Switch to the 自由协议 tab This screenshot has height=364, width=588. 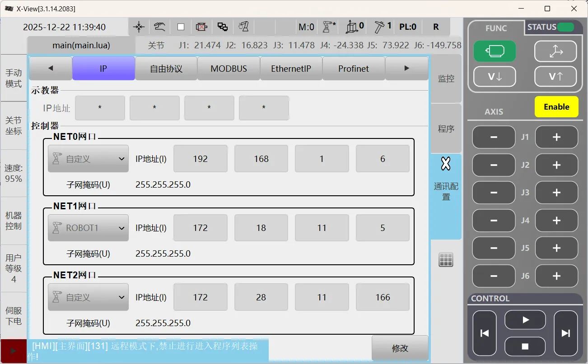pyautogui.click(x=166, y=69)
